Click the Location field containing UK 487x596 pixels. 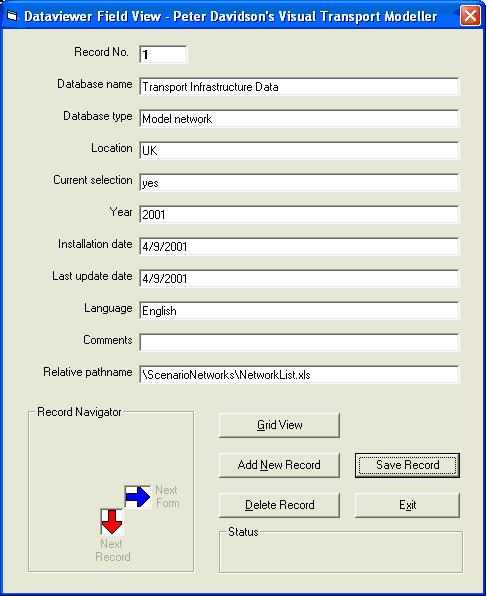point(299,151)
